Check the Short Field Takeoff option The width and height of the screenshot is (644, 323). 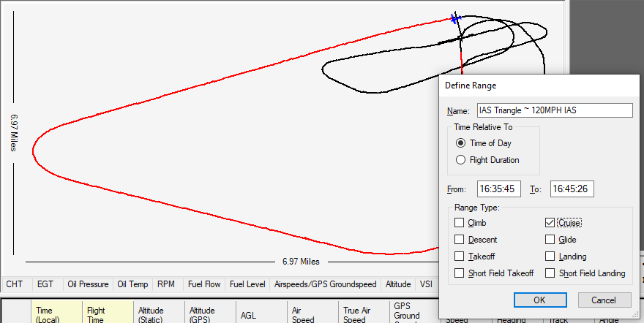(459, 273)
